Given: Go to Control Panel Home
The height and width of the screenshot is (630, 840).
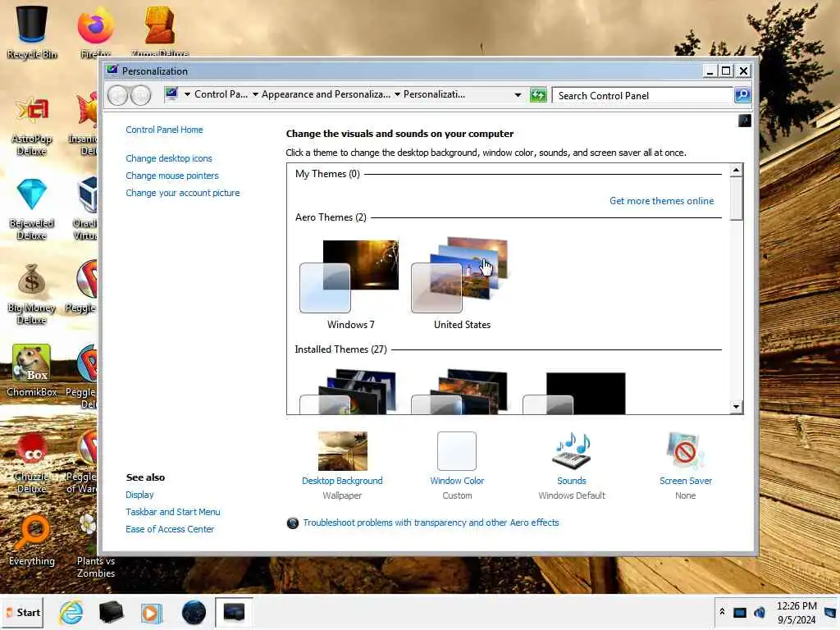Looking at the screenshot, I should coord(164,130).
